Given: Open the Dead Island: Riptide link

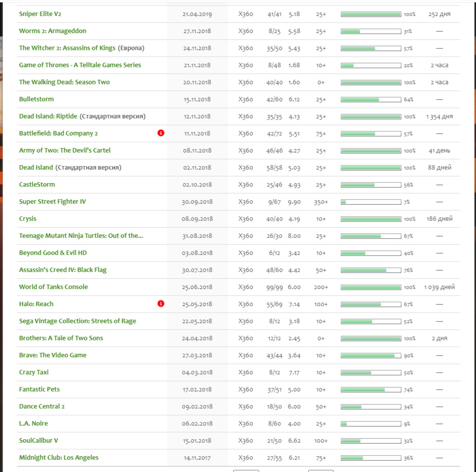Looking at the screenshot, I should coord(48,117).
